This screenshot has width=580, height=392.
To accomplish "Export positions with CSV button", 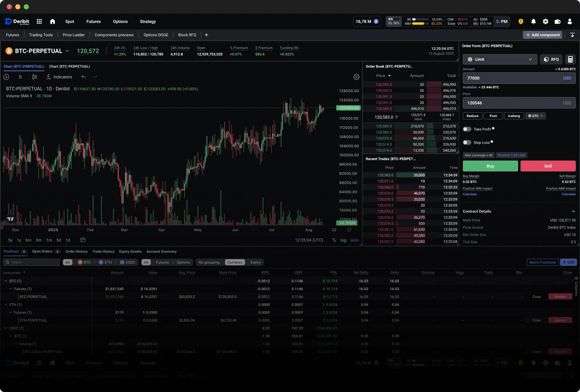I will pyautogui.click(x=568, y=262).
